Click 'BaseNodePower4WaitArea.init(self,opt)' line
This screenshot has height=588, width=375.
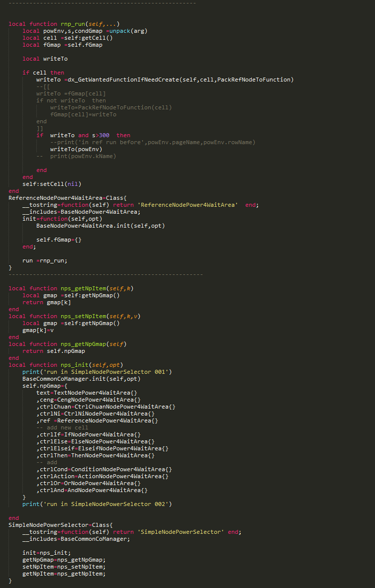pyautogui.click(x=101, y=226)
